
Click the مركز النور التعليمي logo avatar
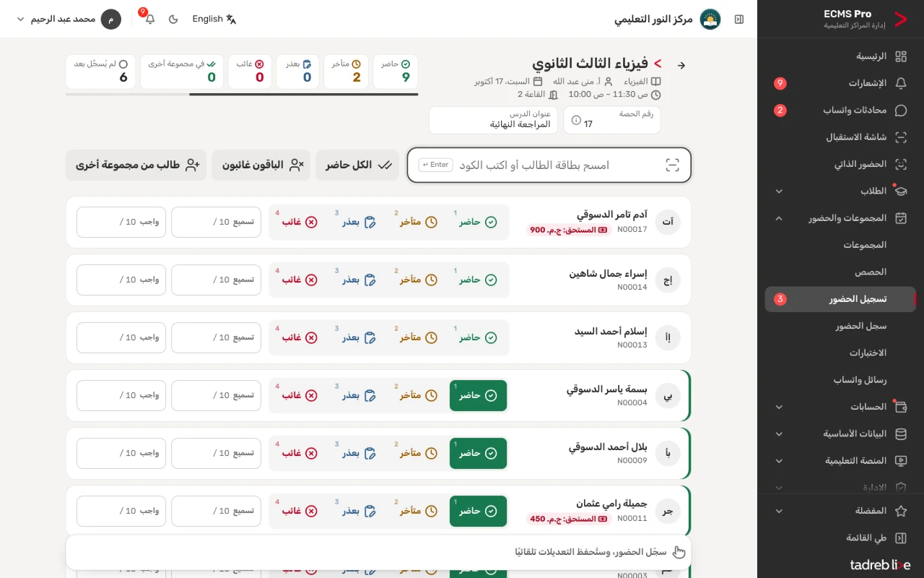coord(710,20)
